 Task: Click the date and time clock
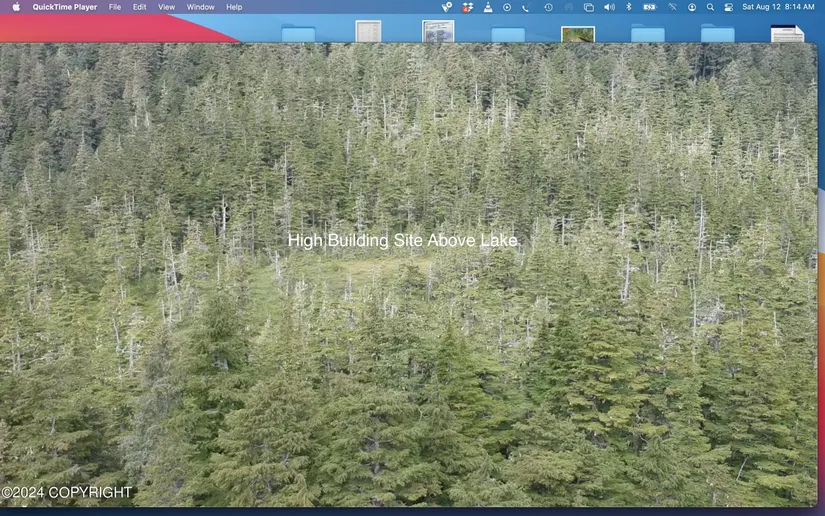point(778,7)
